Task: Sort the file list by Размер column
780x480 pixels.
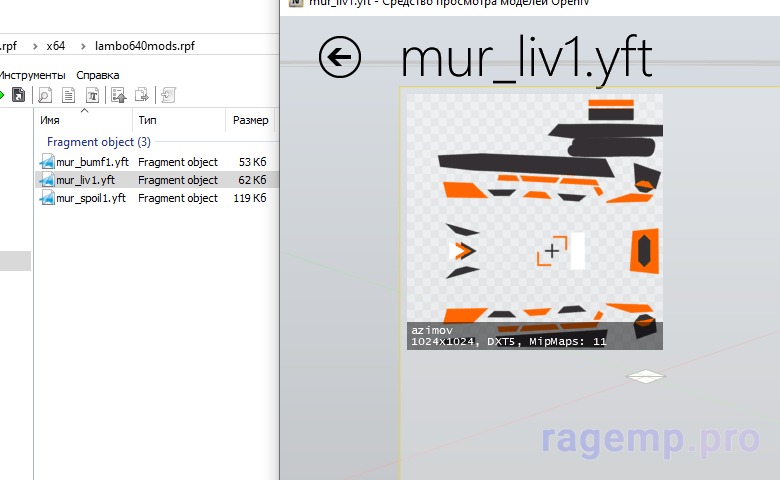Action: pos(250,120)
